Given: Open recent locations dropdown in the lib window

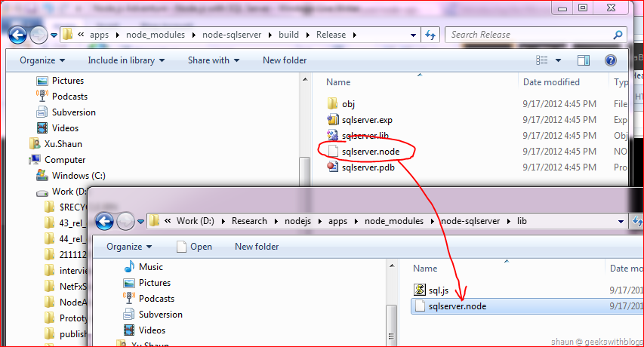Looking at the screenshot, I should pos(141,222).
